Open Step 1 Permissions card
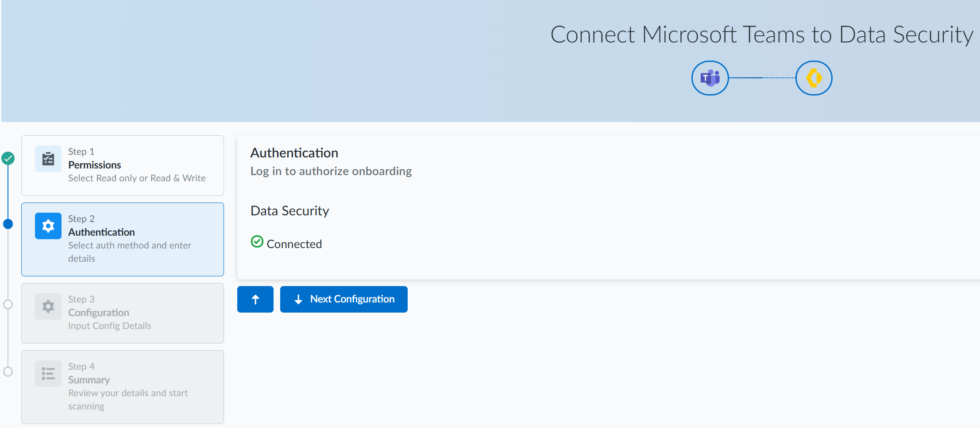The image size is (980, 428). (123, 165)
